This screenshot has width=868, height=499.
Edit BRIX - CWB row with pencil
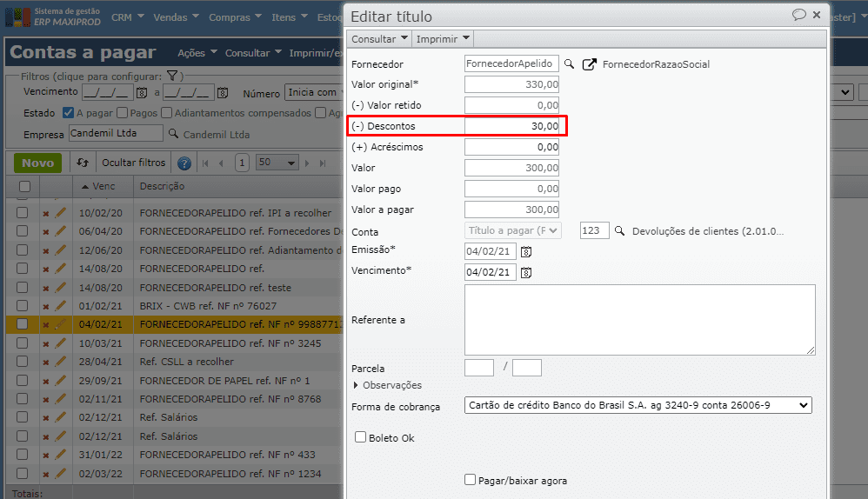click(60, 305)
